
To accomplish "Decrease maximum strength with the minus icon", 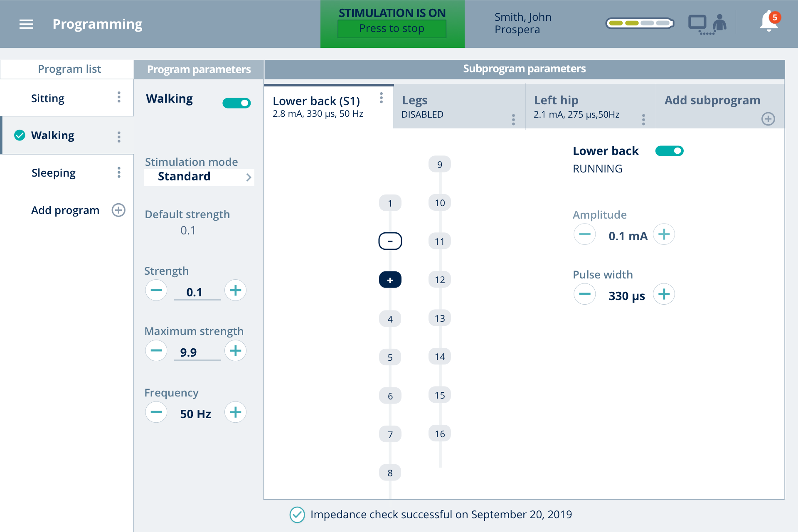I will coord(156,351).
